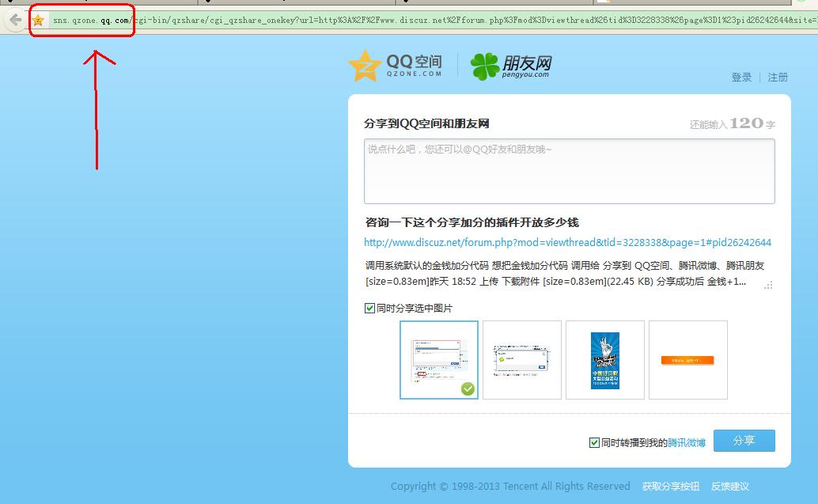Viewport: 818px width, 504px height.
Task: Select the second dialog screenshot thumbnail
Action: [521, 360]
